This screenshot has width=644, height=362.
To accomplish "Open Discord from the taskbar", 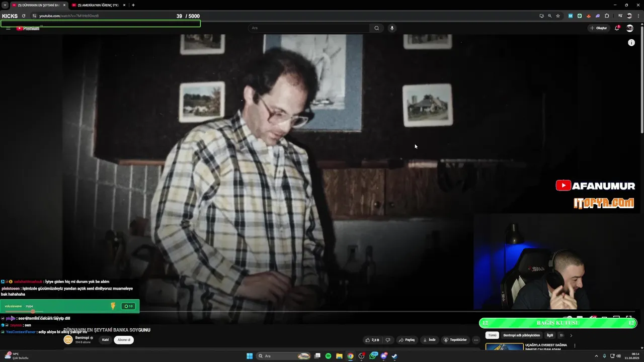I will pos(384,356).
